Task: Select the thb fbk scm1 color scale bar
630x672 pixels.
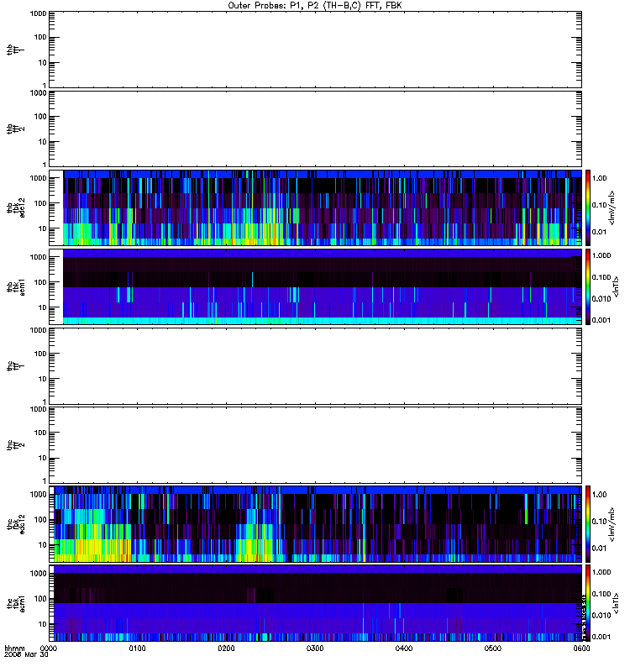Action: (588, 286)
